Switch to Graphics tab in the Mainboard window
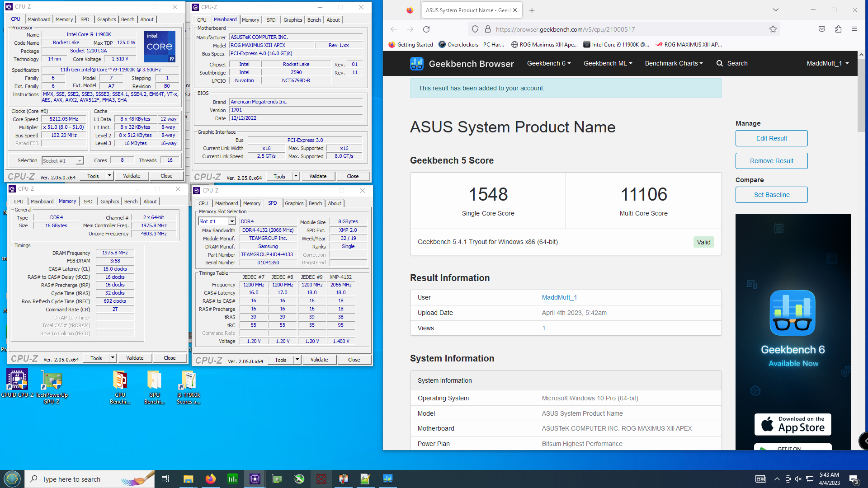The height and width of the screenshot is (488, 868). (293, 20)
